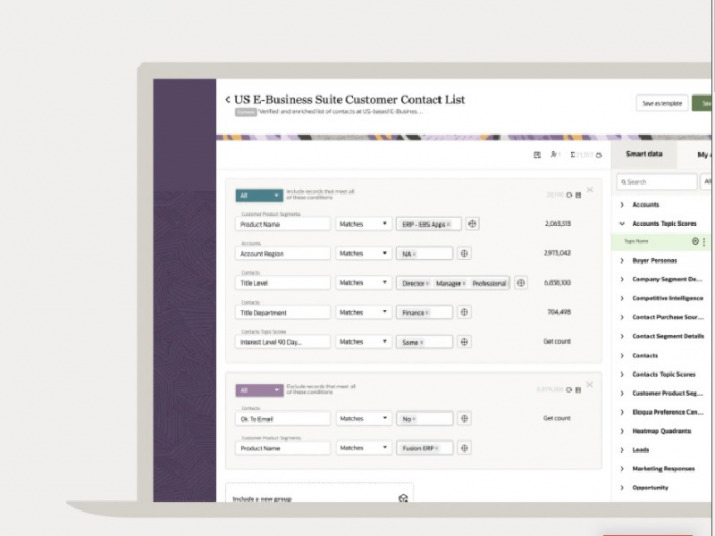Remove the Manager tag
The image size is (715, 536).
[464, 284]
